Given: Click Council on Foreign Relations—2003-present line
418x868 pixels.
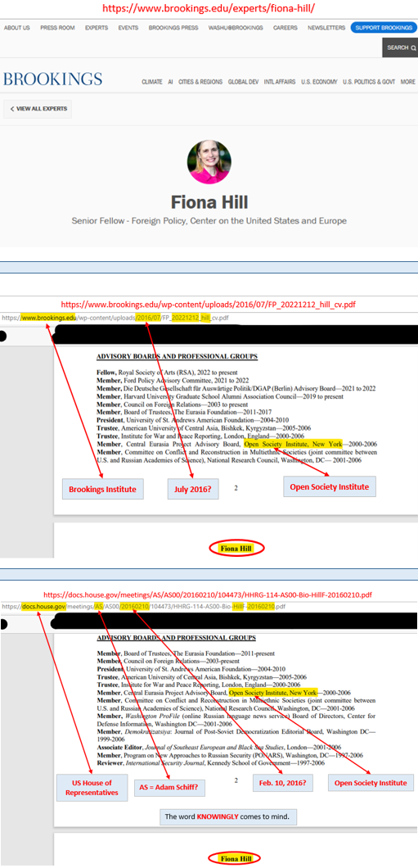Looking at the screenshot, I should 168,661.
